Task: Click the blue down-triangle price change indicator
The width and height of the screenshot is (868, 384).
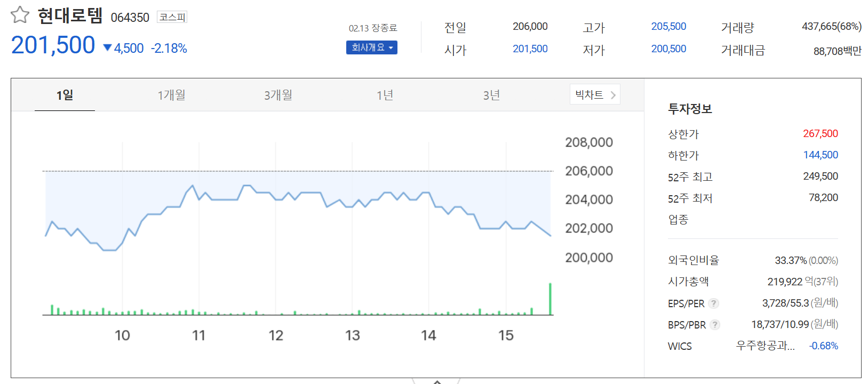Action: (107, 48)
